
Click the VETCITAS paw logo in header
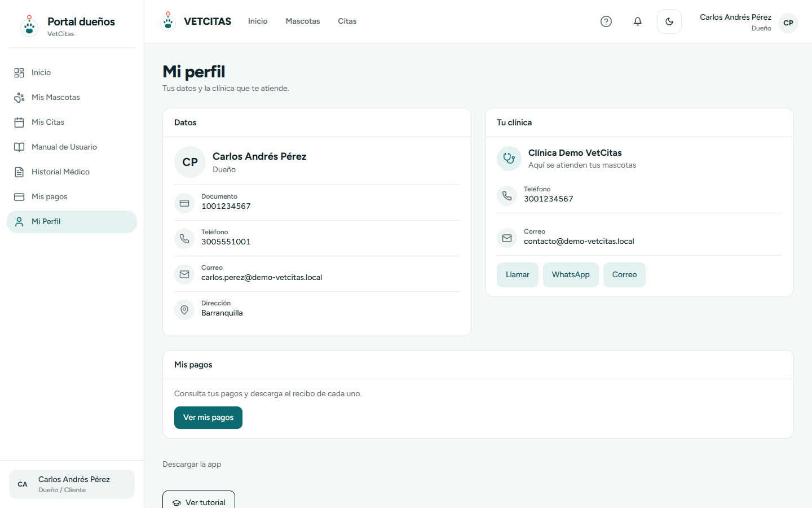168,21
